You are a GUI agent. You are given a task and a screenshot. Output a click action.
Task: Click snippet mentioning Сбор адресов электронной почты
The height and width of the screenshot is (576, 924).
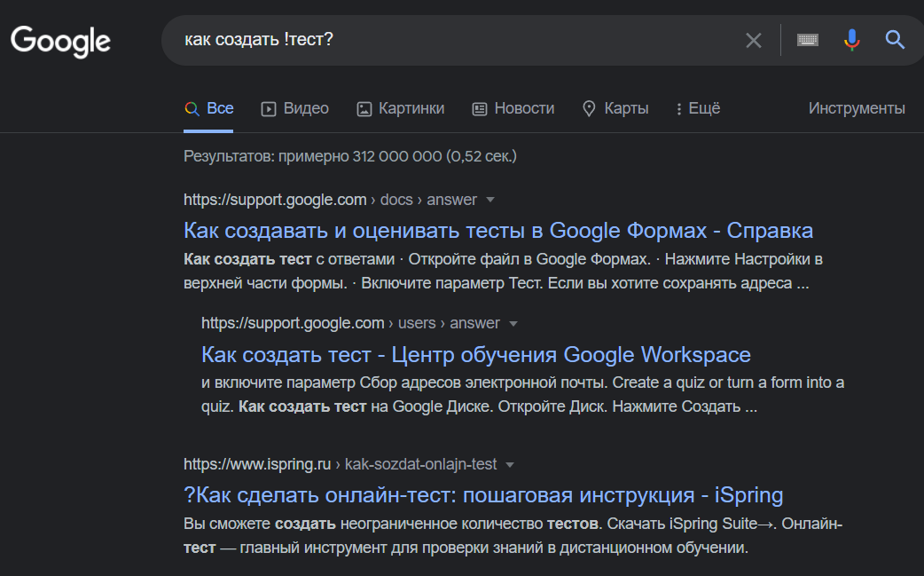point(522,394)
